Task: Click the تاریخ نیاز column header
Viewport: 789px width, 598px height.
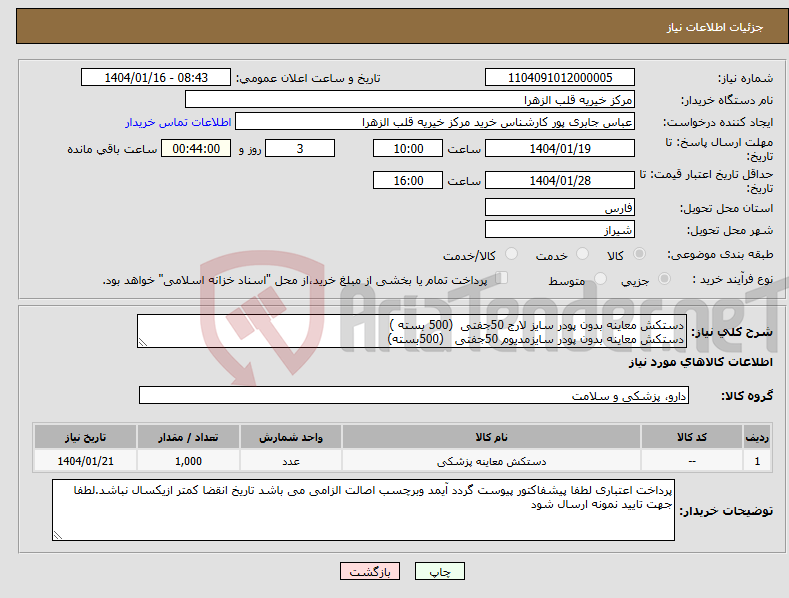Action: tap(86, 437)
